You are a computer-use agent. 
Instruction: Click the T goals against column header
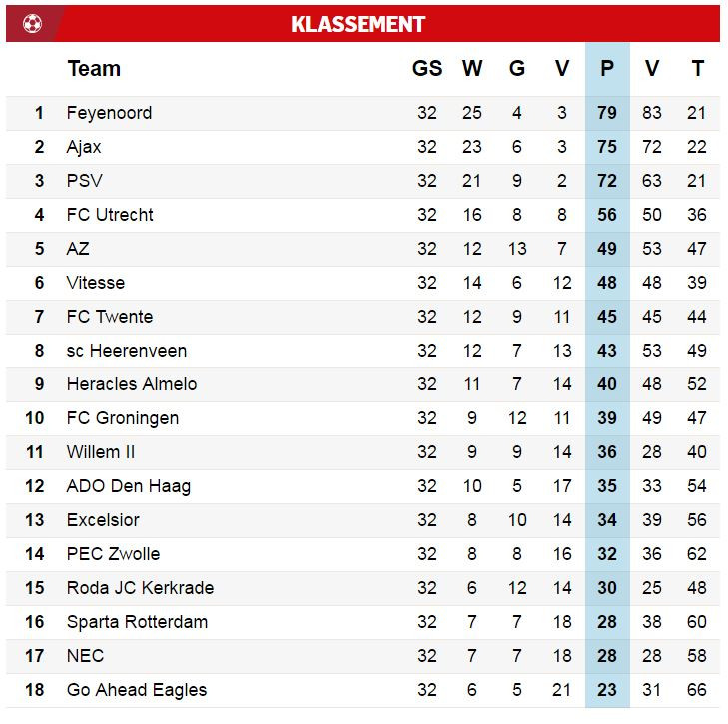tap(697, 69)
